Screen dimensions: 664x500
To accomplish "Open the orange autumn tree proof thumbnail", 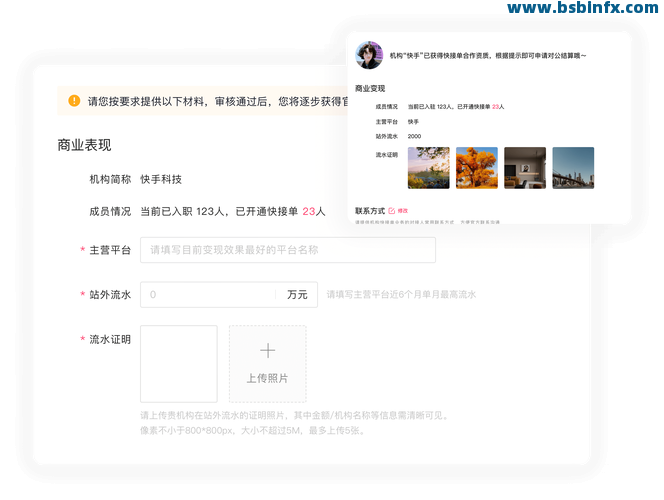I will point(477,168).
